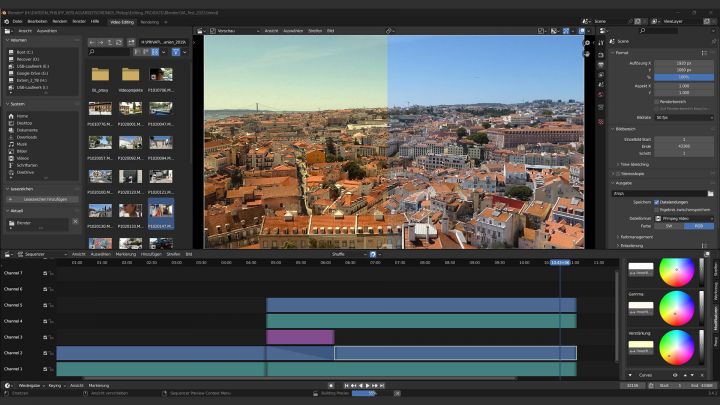Viewport: 720px width, 405px height.
Task: Go forward in the file browser
Action: 101,42
